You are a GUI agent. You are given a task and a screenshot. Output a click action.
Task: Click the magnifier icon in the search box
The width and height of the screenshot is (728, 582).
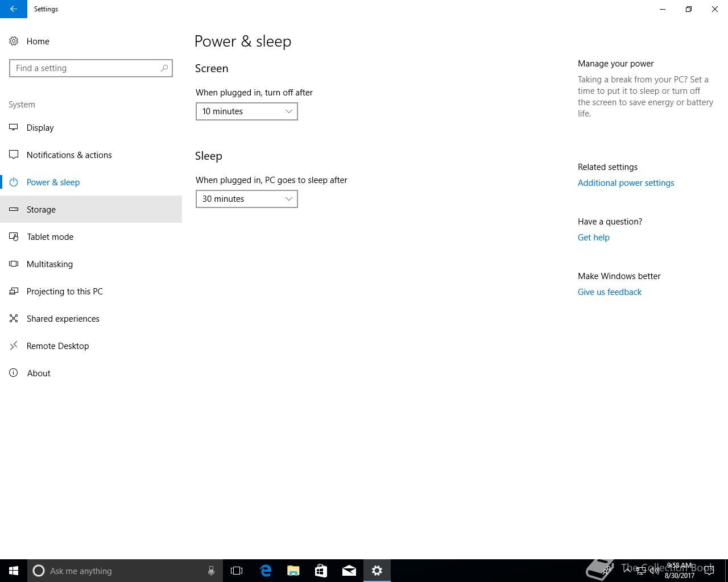click(x=164, y=68)
